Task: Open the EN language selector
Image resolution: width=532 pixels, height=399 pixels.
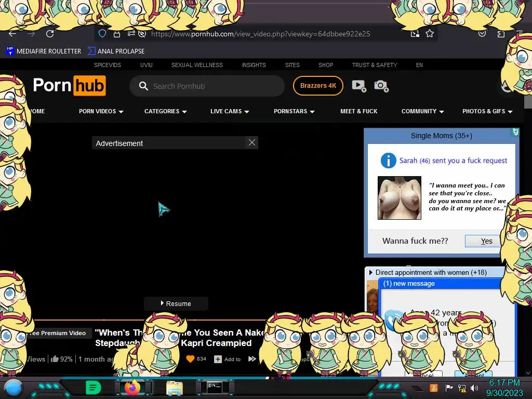Action: (x=419, y=65)
